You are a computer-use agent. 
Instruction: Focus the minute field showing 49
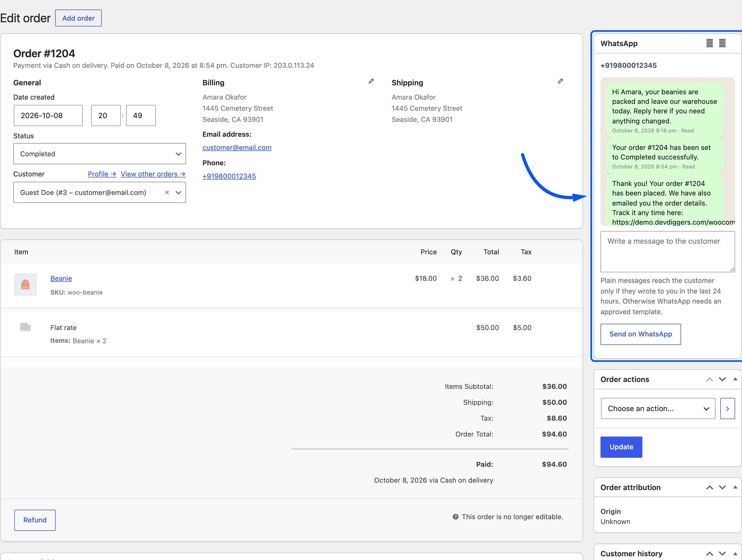click(x=141, y=115)
